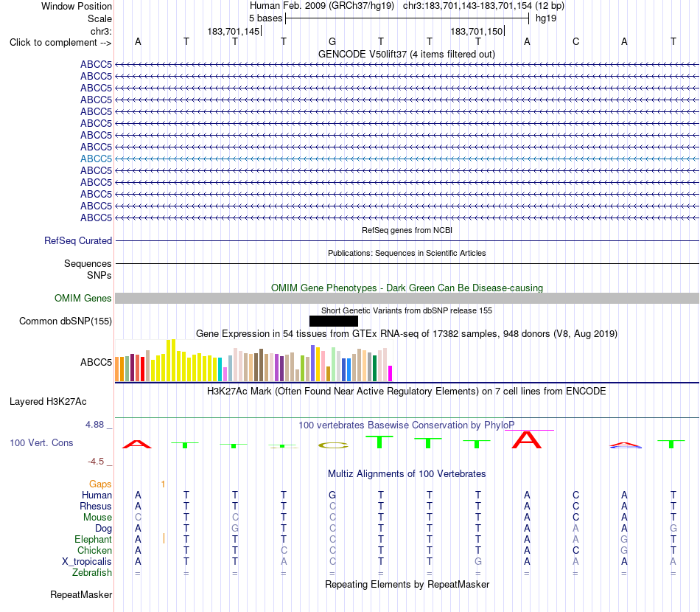Click the H3K27Ac Mark ENCODE track title
This screenshot has height=612, width=700.
tap(407, 392)
